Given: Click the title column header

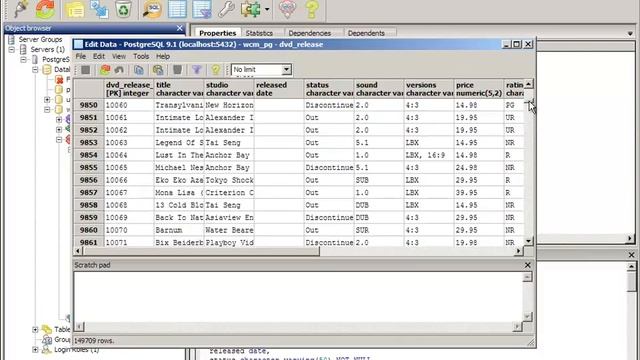Looking at the screenshot, I should click(x=179, y=89).
